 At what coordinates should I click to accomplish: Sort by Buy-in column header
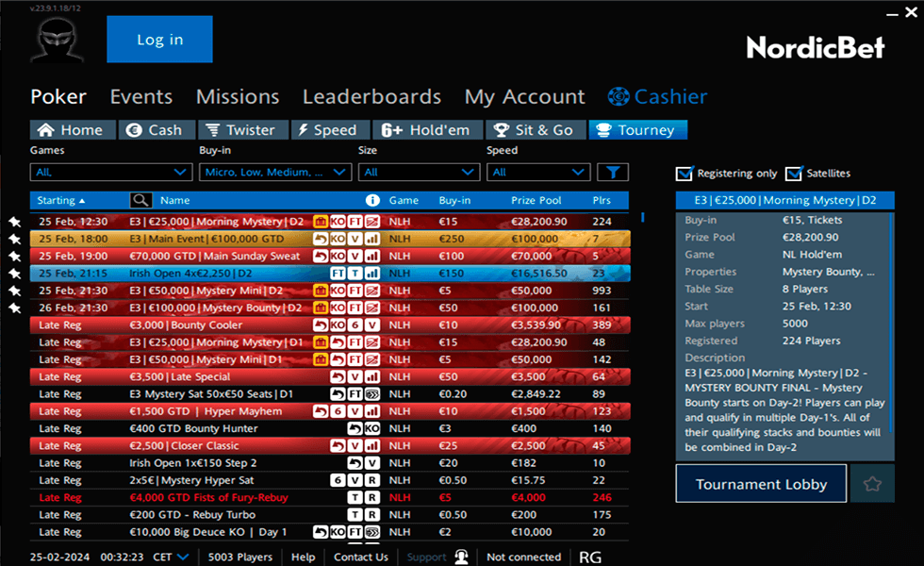click(x=454, y=200)
